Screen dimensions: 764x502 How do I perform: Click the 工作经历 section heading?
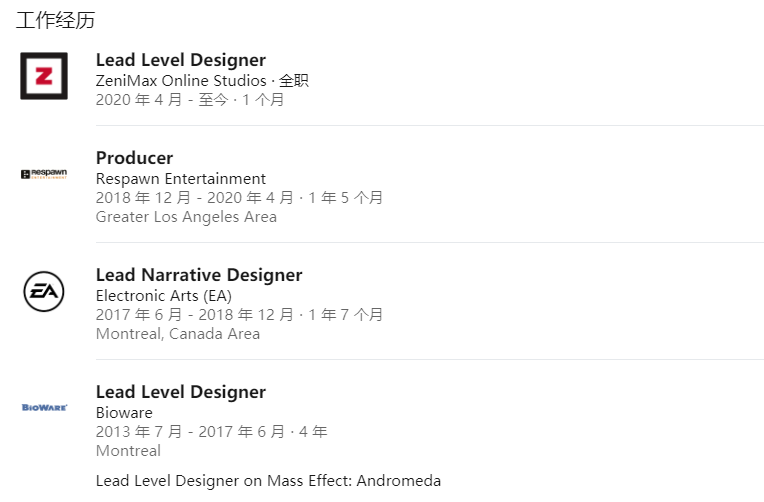(56, 20)
